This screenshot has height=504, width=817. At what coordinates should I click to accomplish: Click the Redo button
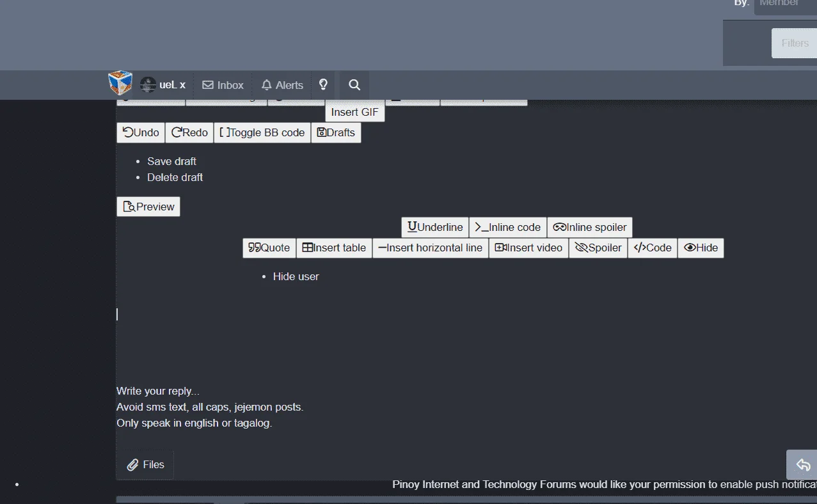(189, 132)
